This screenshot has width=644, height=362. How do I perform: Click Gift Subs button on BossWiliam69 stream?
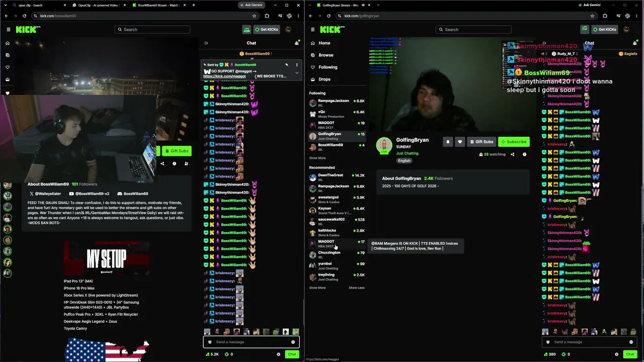point(176,151)
